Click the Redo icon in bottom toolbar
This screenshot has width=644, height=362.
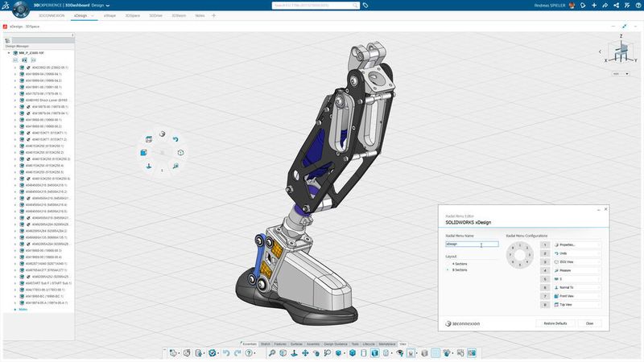pyautogui.click(x=237, y=353)
